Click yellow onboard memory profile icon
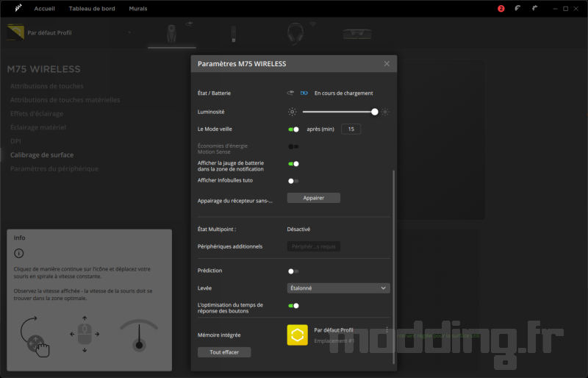The image size is (588, 378). click(x=298, y=335)
